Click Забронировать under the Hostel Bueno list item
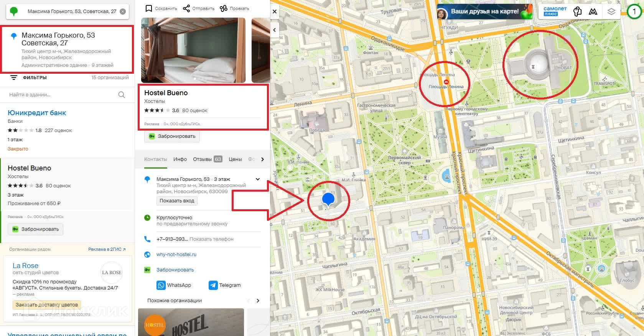Screen dimensions: 644x336 tap(36, 229)
